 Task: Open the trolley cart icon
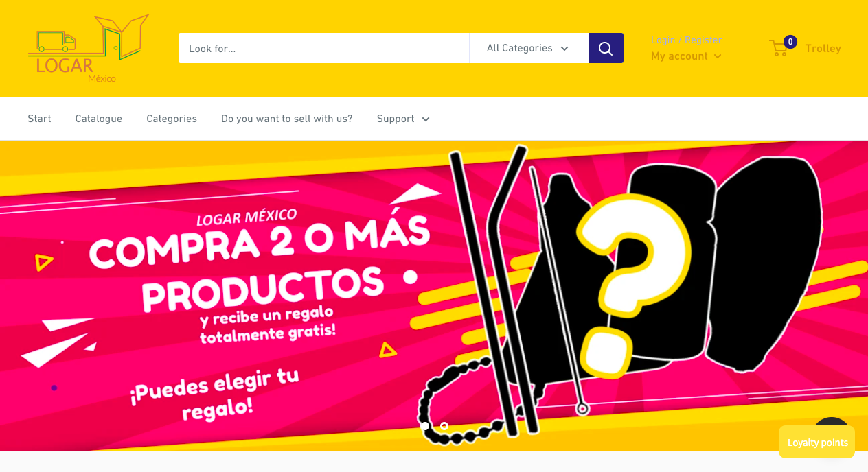click(x=779, y=49)
